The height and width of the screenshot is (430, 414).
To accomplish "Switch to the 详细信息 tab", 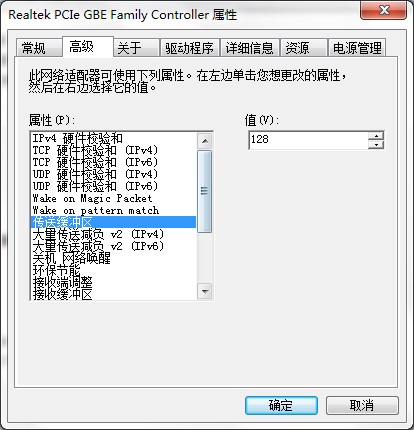I will tap(250, 48).
